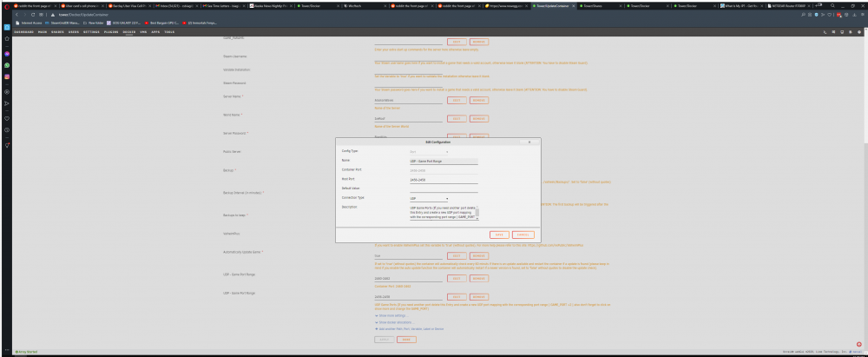Click Add another Path, Port, Variable link
The width and height of the screenshot is (868, 357).
410,329
